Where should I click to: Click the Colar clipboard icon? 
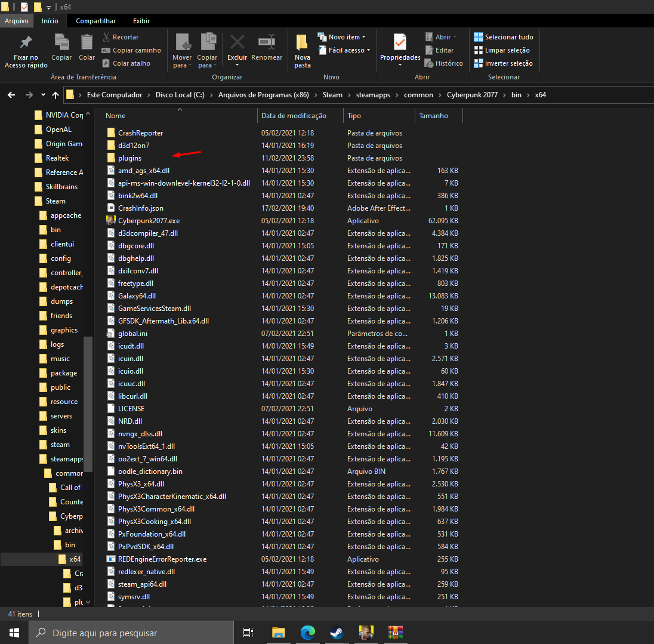[x=87, y=42]
